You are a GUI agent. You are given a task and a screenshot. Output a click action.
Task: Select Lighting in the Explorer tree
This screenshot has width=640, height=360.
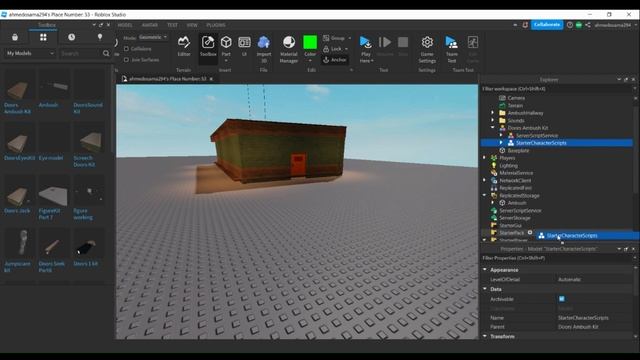coord(508,165)
